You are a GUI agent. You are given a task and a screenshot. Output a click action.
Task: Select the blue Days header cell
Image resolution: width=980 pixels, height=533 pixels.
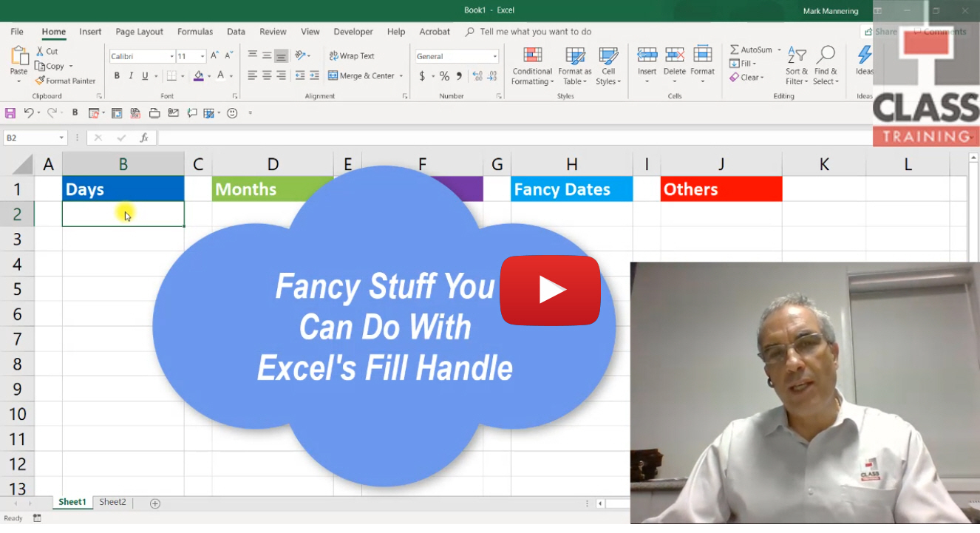pos(123,189)
